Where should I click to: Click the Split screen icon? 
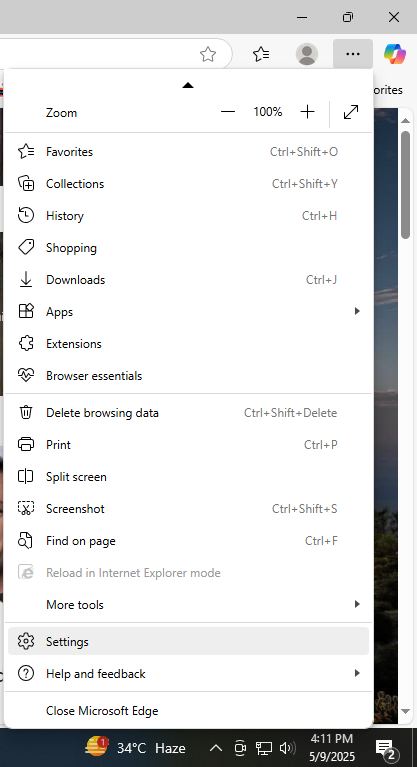pos(26,476)
